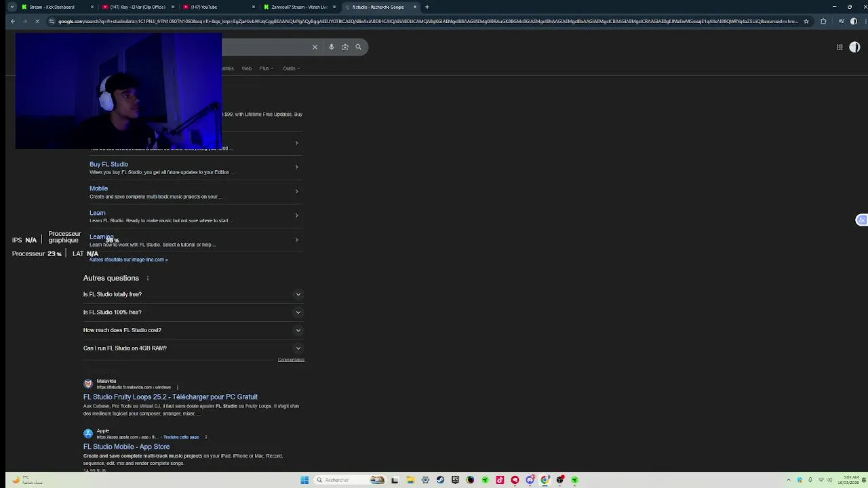Open File Explorer from the taskbar

410,480
